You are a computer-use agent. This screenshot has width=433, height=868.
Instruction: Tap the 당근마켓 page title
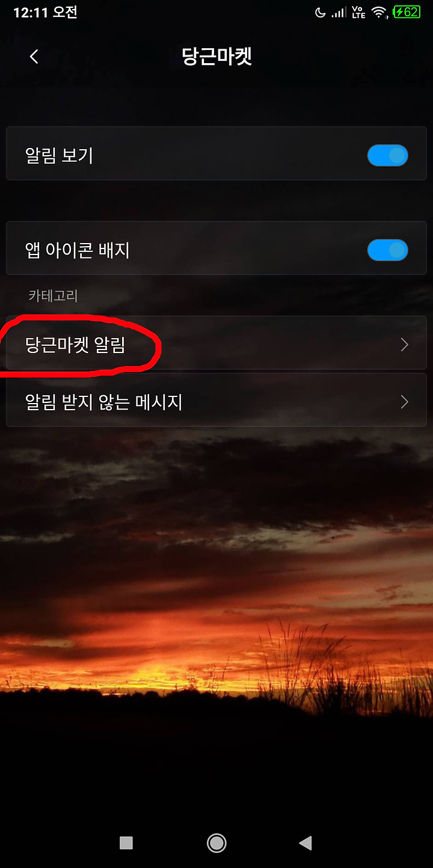coord(216,57)
